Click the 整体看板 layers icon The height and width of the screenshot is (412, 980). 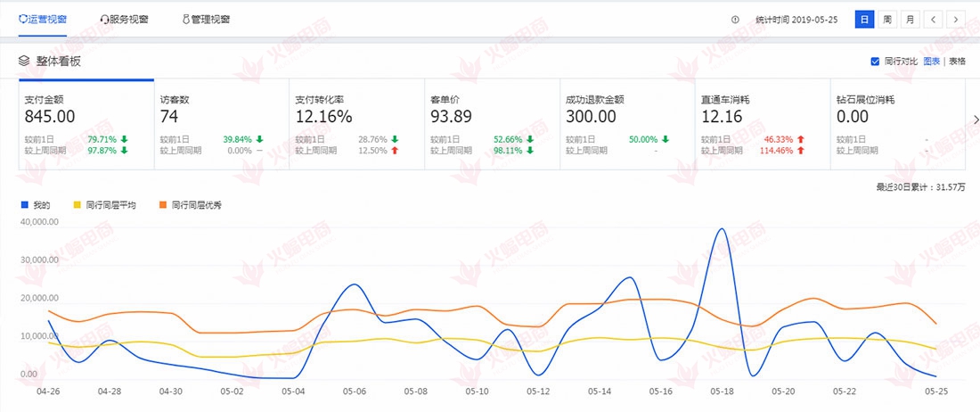point(24,62)
